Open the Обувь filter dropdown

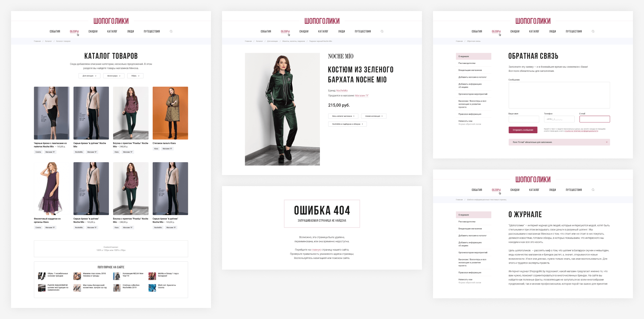(x=135, y=76)
